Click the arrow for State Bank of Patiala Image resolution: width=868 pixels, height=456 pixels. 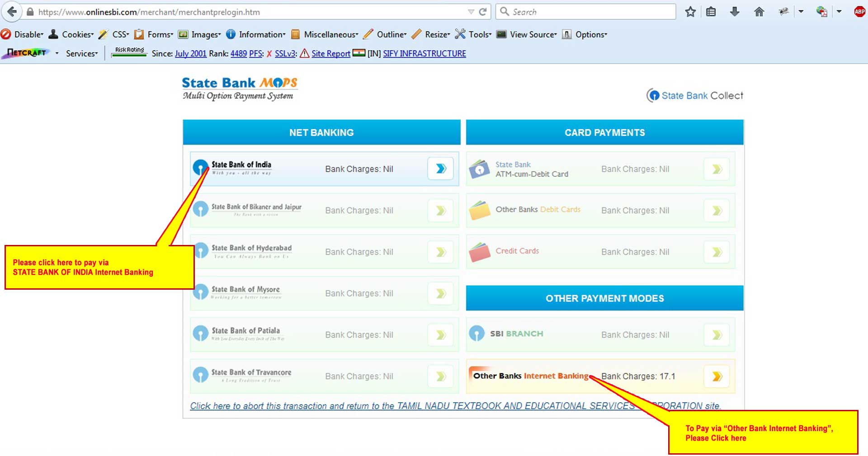click(441, 335)
